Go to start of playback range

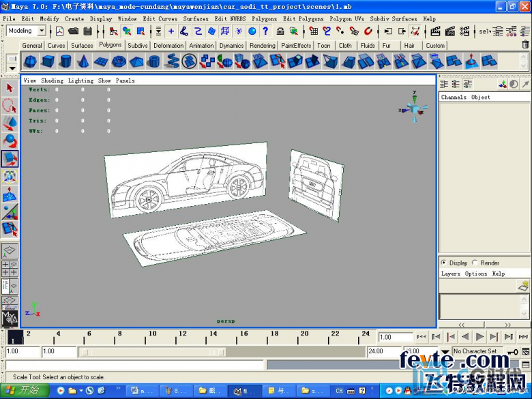point(422,337)
